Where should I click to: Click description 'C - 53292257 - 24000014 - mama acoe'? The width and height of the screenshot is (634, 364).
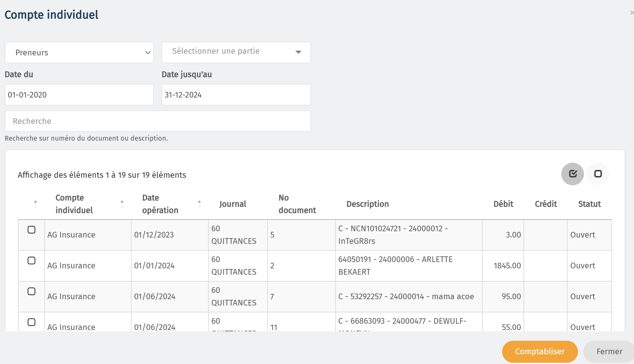(x=406, y=296)
